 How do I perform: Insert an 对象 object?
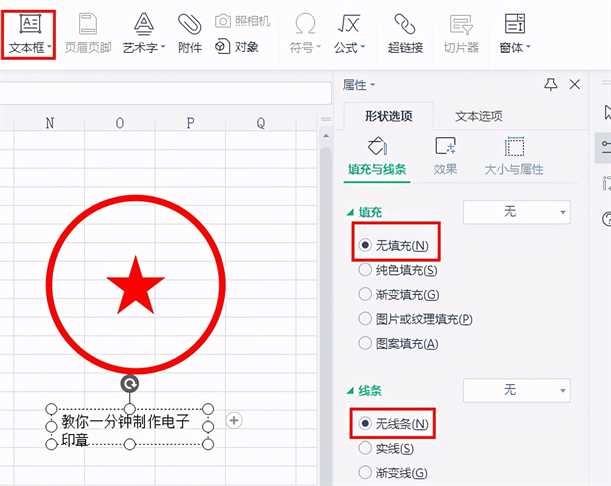tap(237, 46)
